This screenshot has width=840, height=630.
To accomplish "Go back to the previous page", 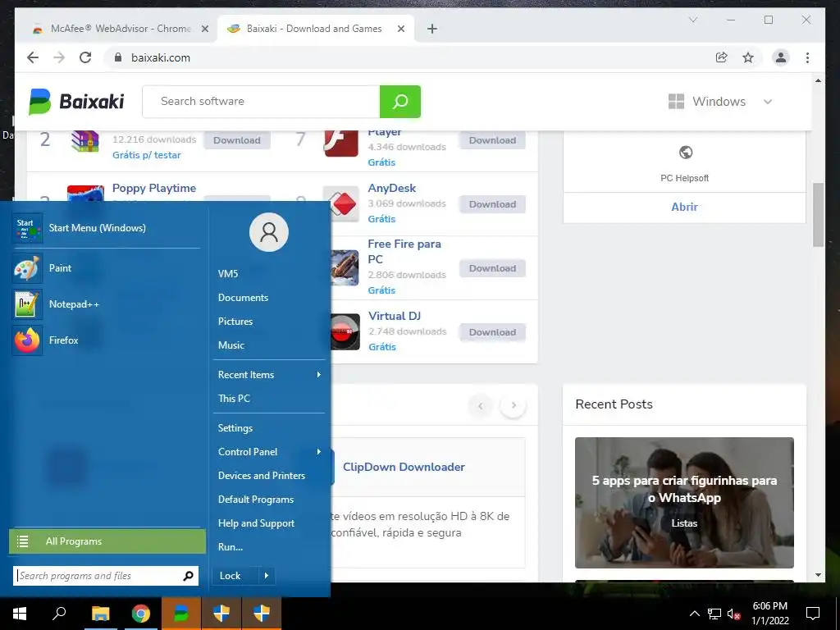I will click(x=33, y=57).
